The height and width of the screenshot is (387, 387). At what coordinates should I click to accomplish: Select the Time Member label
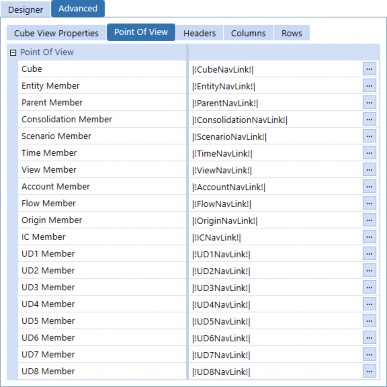[49, 153]
